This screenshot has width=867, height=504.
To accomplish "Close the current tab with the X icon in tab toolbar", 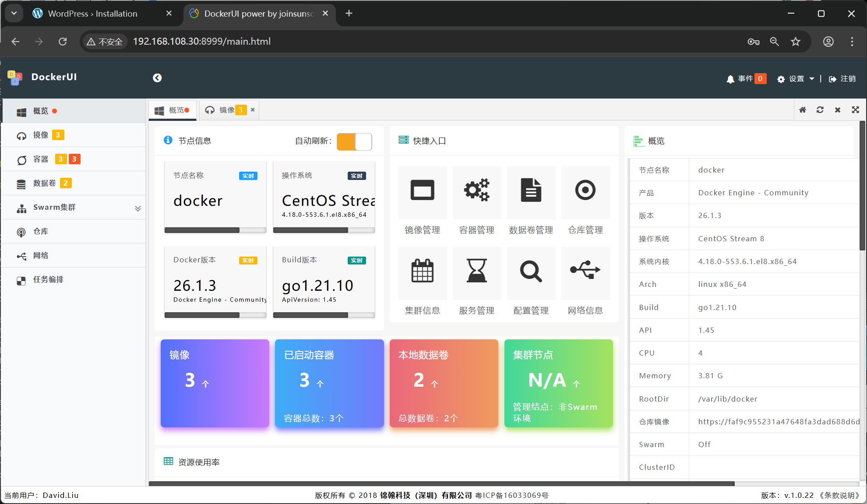I will point(837,110).
